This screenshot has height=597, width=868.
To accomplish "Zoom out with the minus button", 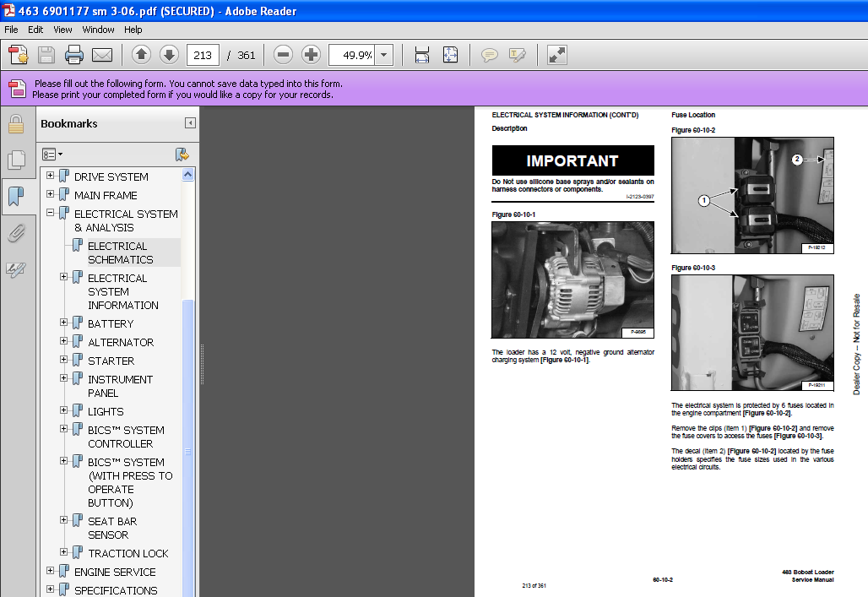I will [x=283, y=55].
